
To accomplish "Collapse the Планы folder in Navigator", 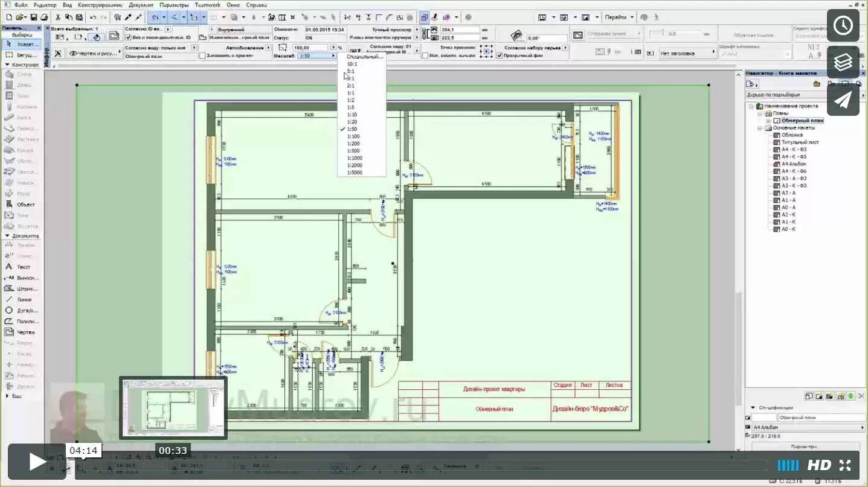I will [760, 113].
